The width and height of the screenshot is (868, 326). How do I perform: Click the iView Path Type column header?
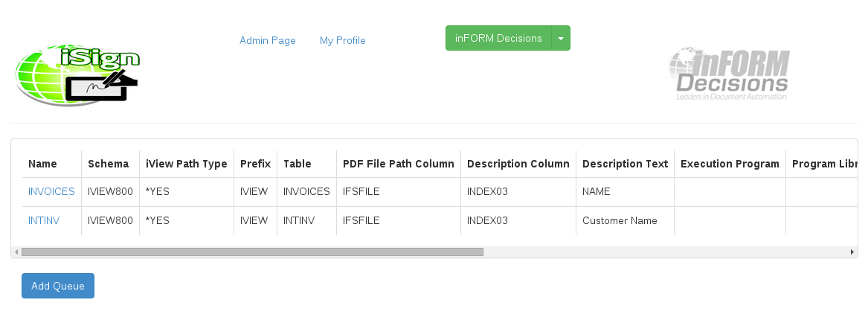[x=186, y=164]
